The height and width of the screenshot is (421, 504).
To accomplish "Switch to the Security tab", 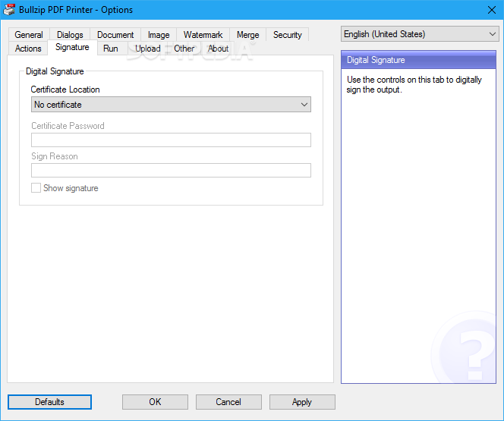I will [288, 35].
